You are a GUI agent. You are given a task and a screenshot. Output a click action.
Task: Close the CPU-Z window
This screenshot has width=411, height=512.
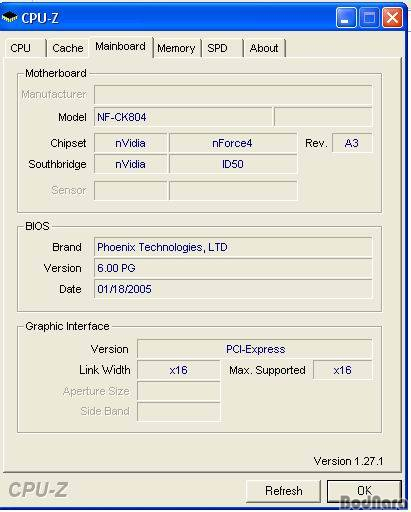392,17
